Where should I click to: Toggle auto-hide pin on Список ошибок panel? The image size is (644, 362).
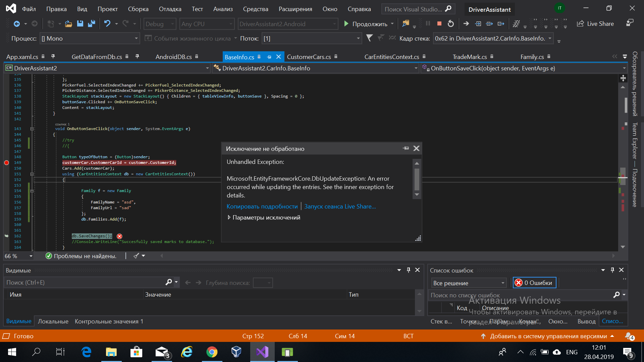612,270
